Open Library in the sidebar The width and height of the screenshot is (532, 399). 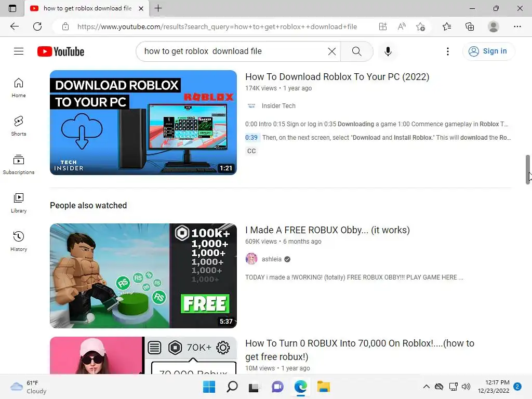point(19,203)
